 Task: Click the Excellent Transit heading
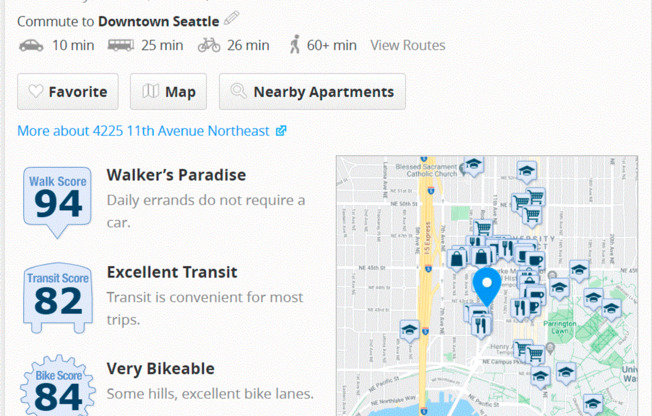pyautogui.click(x=172, y=272)
